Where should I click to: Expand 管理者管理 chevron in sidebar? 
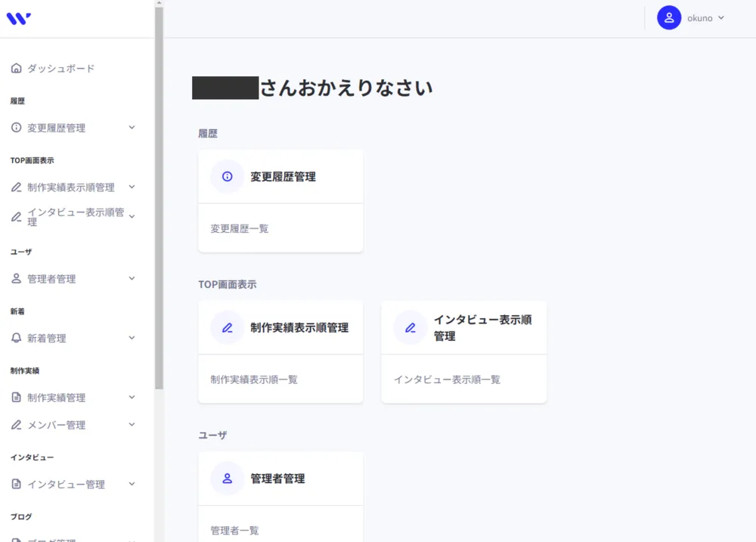point(132,278)
